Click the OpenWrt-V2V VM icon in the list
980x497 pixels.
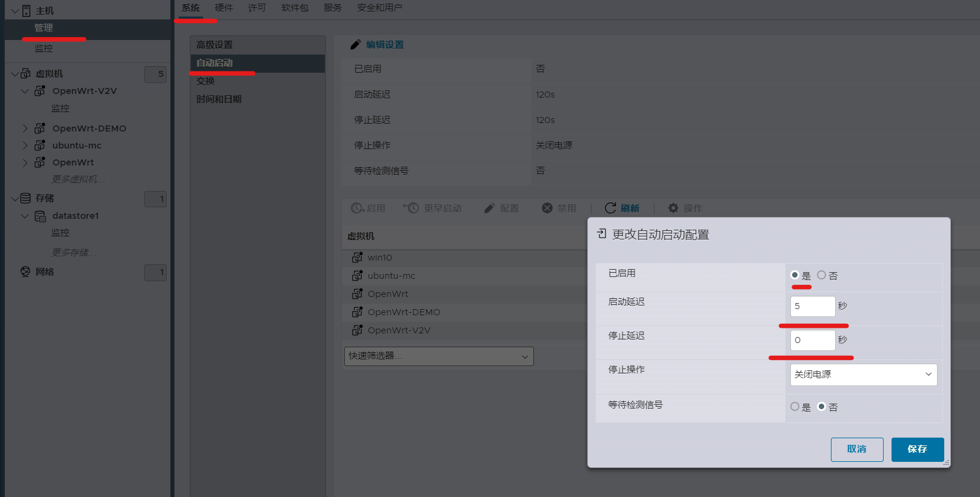click(x=358, y=330)
